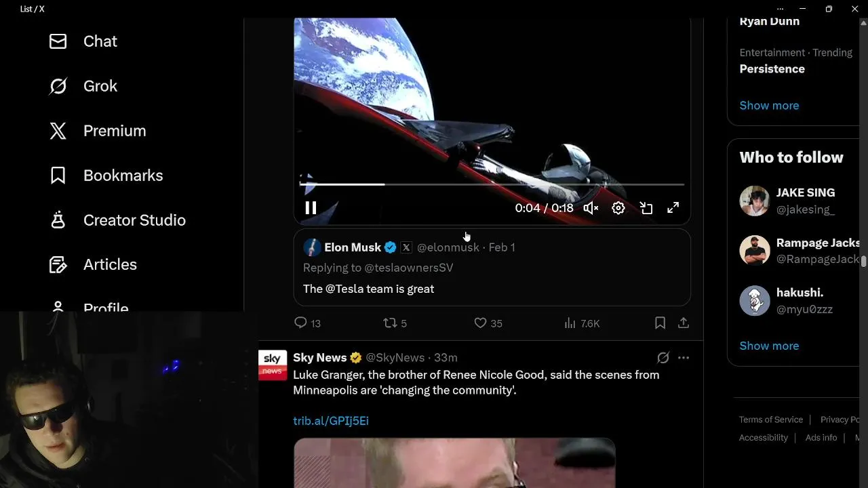The image size is (868, 488).
Task: Seek on the video progress bar
Action: 492,184
